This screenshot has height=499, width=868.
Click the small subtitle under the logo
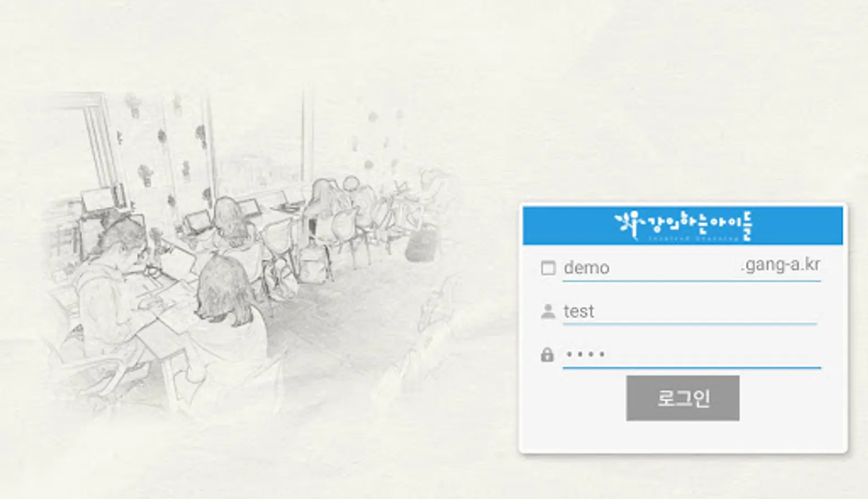point(694,238)
